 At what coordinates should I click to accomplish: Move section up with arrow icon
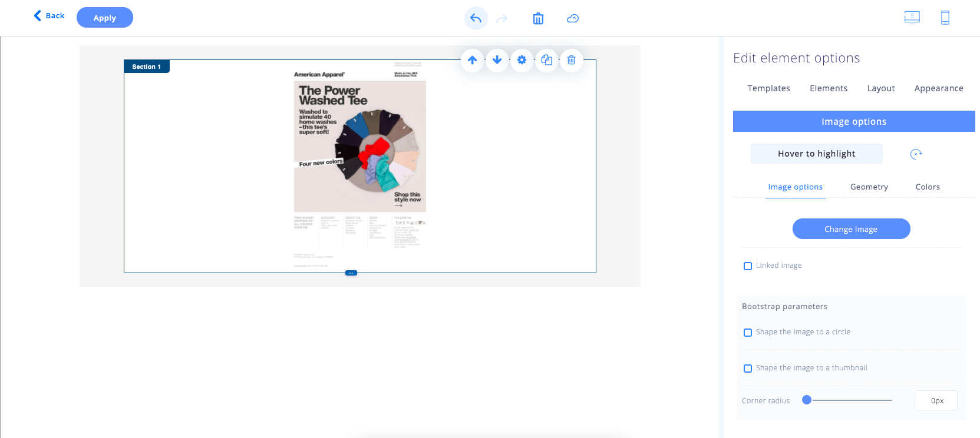(473, 60)
